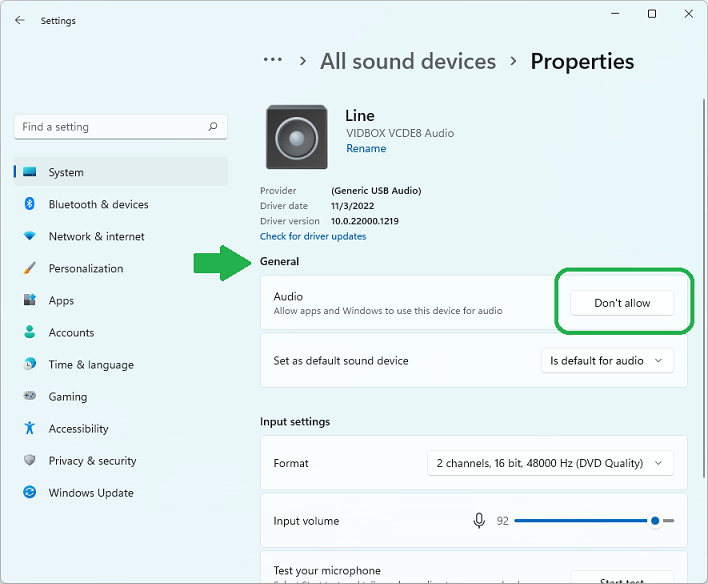This screenshot has width=708, height=584.
Task: Open the Gaming settings section
Action: [x=68, y=397]
